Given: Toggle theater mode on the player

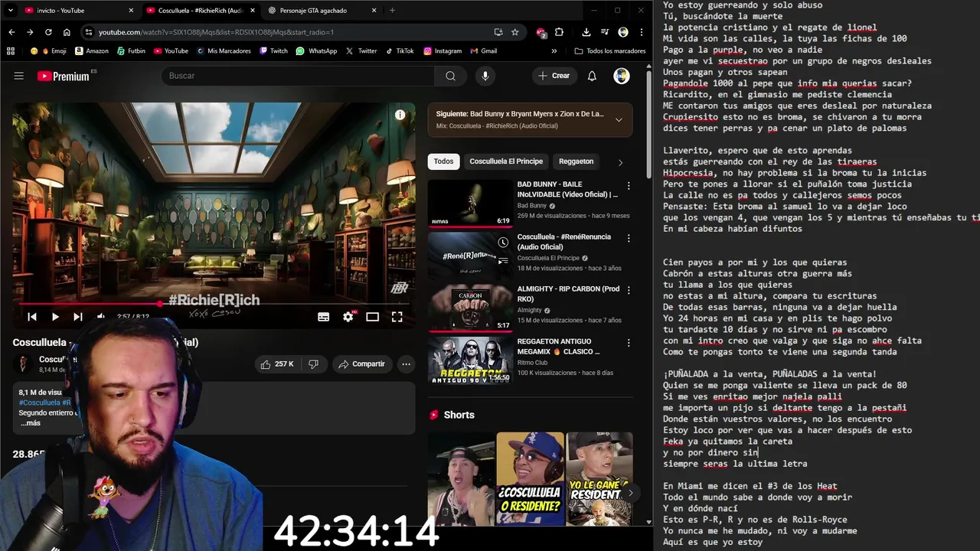Looking at the screenshot, I should click(x=373, y=317).
